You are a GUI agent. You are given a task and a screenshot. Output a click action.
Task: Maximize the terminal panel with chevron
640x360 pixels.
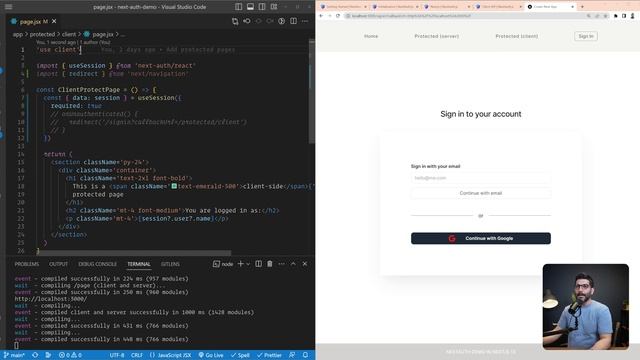click(x=293, y=264)
